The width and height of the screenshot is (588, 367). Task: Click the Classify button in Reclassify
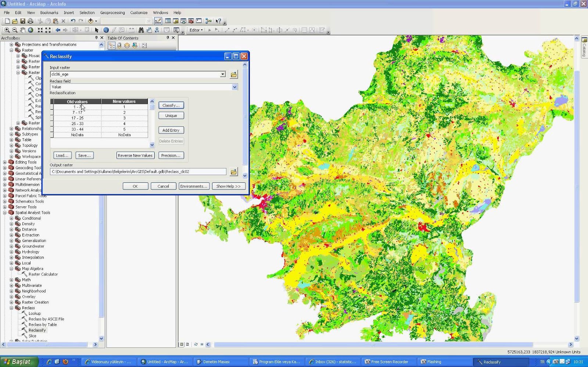click(171, 105)
